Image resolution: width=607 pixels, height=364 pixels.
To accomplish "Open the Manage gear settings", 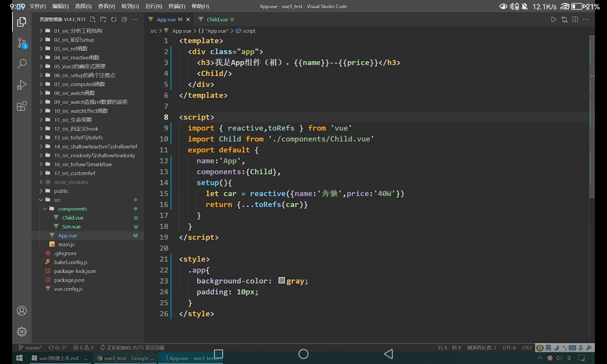I will pyautogui.click(x=22, y=332).
